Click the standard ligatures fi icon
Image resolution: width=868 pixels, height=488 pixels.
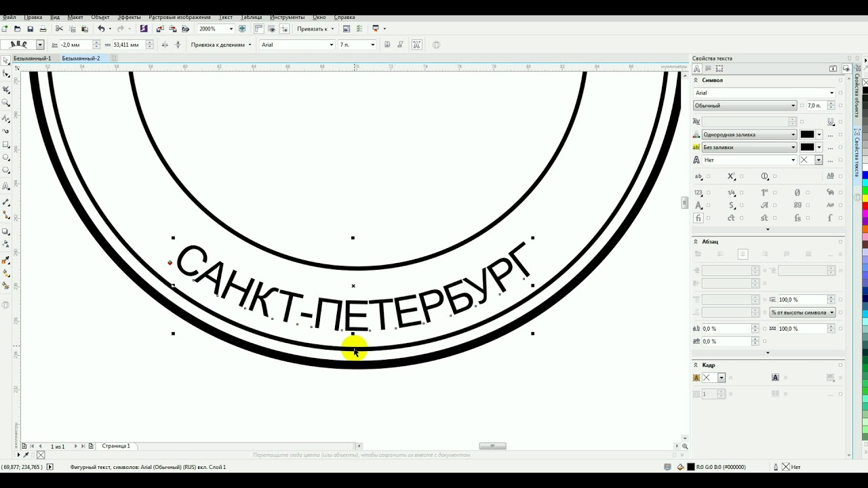(698, 218)
